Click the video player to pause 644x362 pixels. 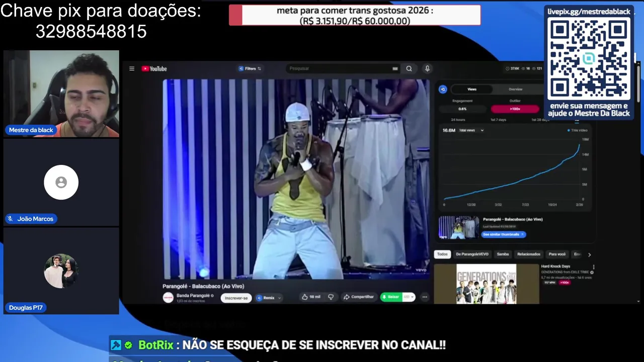[296, 178]
